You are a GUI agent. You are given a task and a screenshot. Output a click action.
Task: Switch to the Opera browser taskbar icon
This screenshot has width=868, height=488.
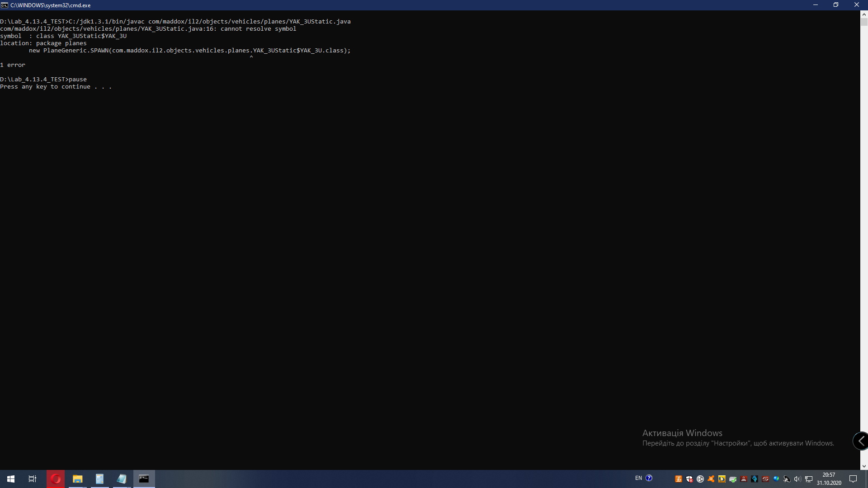(x=56, y=479)
